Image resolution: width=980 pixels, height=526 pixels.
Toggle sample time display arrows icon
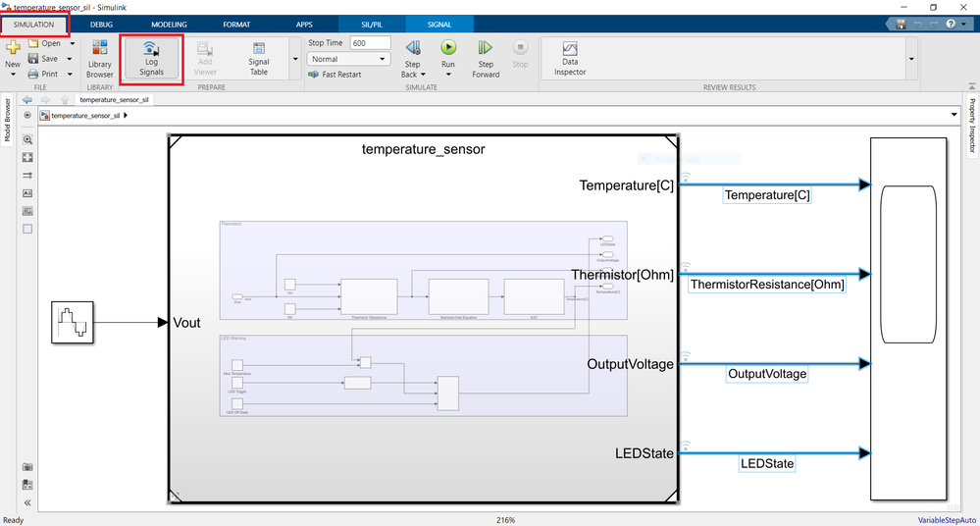click(x=27, y=176)
